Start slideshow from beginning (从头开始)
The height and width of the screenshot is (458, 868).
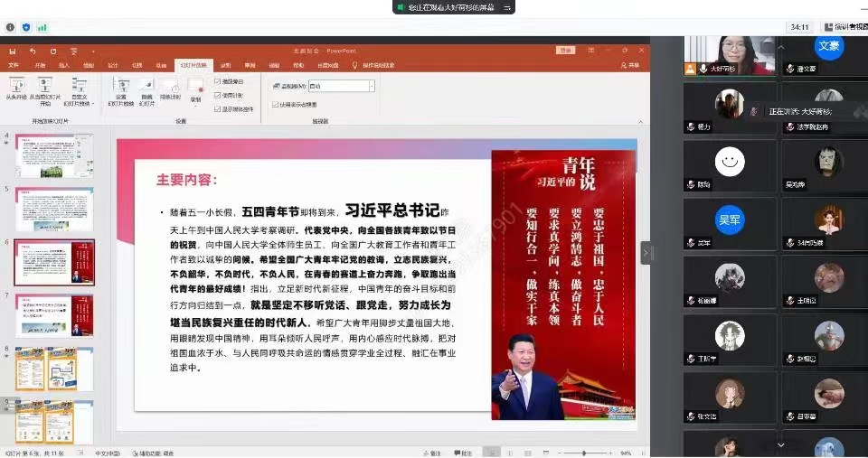[x=15, y=86]
